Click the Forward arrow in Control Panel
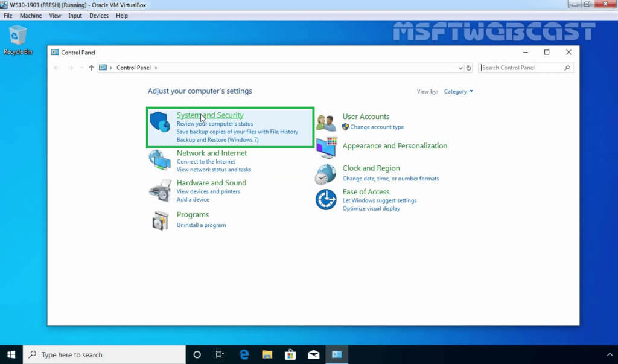Screen dimensions: 618x364 (71, 68)
